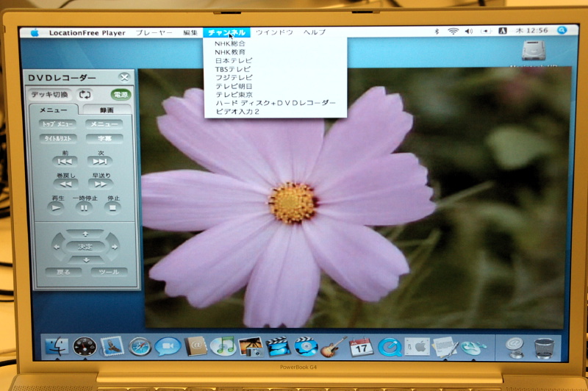Open the volume control in menu bar
The height and width of the screenshot is (391, 588).
(x=469, y=32)
